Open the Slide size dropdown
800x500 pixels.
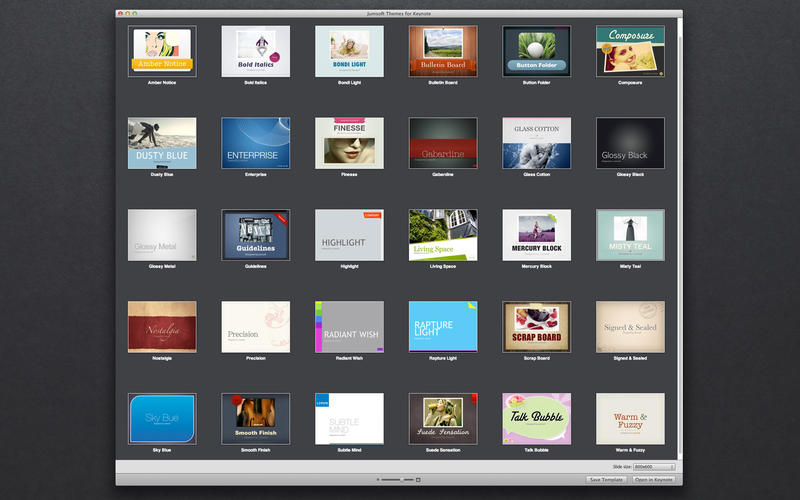pos(654,467)
